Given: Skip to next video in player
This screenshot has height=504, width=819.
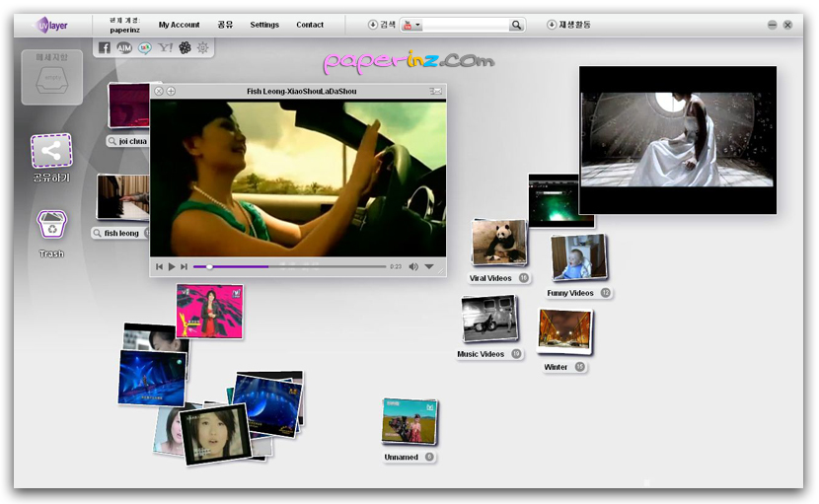Looking at the screenshot, I should 184,267.
